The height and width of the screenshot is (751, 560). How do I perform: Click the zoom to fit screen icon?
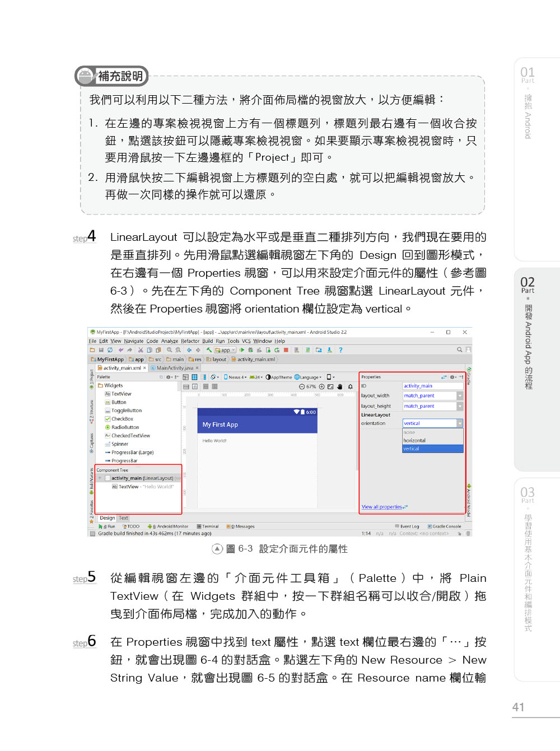coord(330,387)
